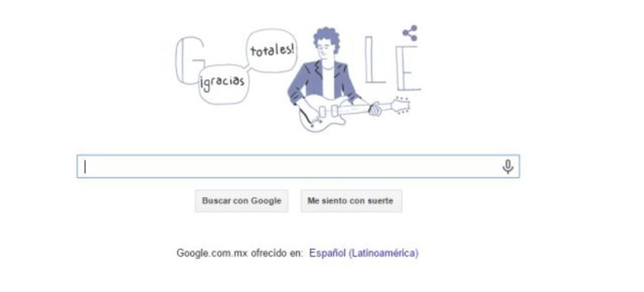This screenshot has width=644, height=292.
Task: Click the guitar headstock with tuning pegs
Action: [401, 104]
